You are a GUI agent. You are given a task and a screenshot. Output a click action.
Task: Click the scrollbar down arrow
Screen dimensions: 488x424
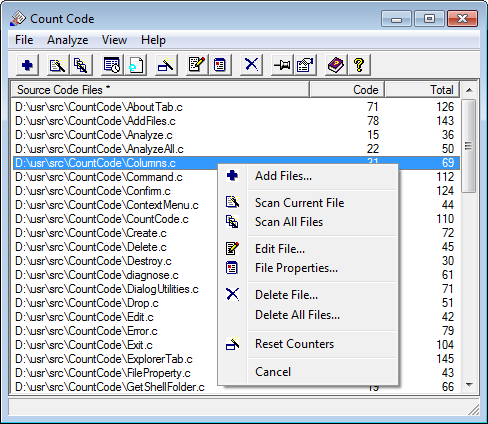point(469,385)
